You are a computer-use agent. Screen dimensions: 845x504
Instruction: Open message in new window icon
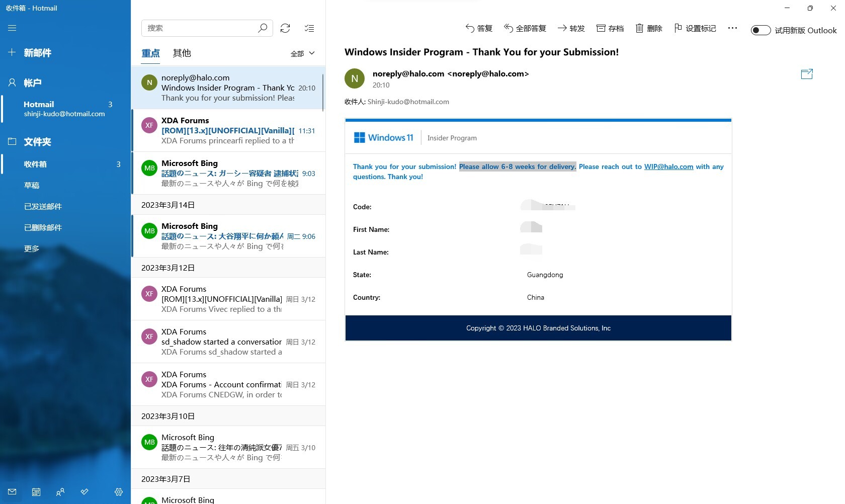point(806,74)
